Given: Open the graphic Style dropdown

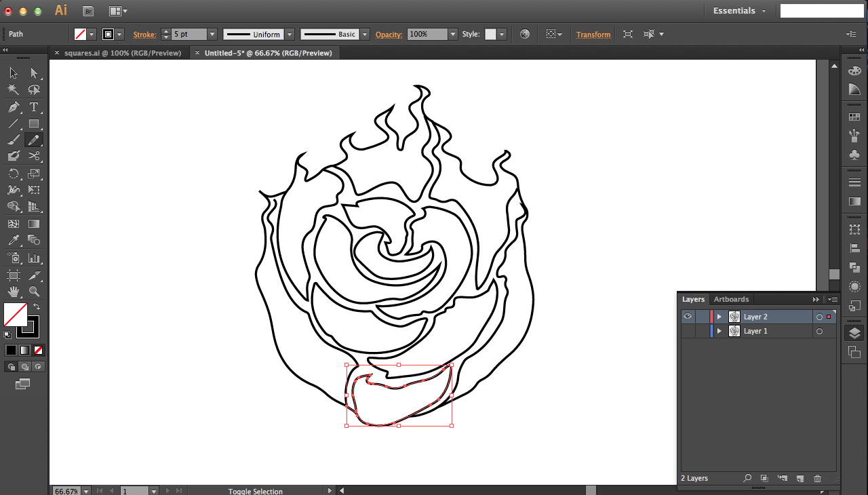Looking at the screenshot, I should point(502,34).
